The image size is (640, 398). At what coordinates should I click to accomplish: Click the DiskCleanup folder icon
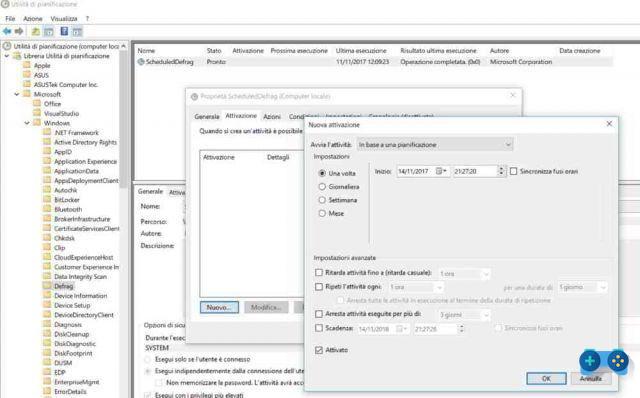[x=47, y=334]
